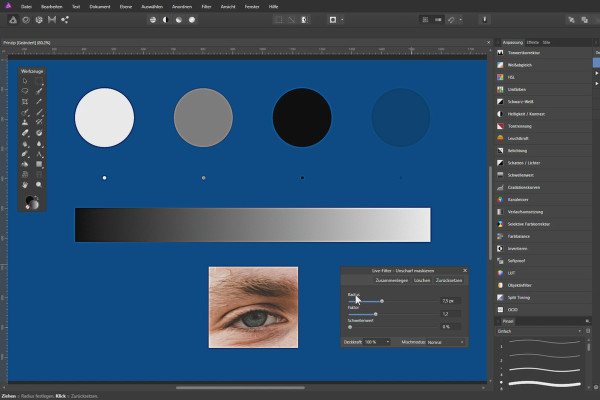
Task: Switch to the Photo Persona icon
Action: 13,20
